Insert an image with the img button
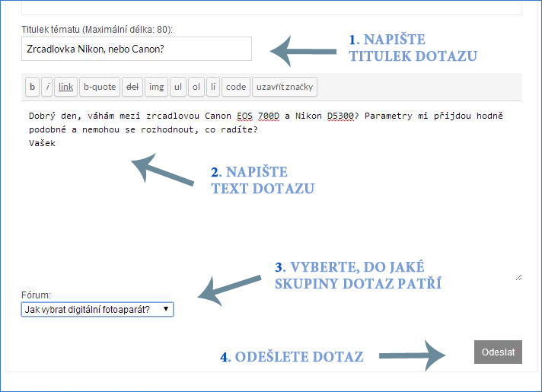Viewport: 542px width, 392px height. coord(157,87)
